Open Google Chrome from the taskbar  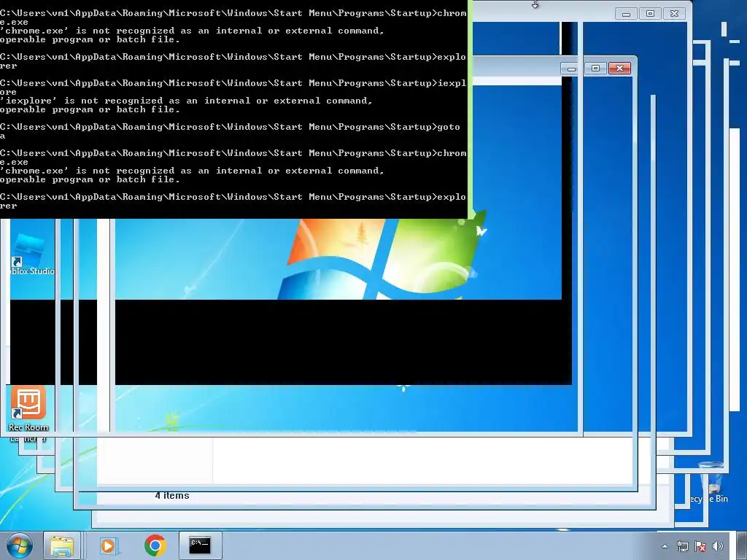coord(155,545)
